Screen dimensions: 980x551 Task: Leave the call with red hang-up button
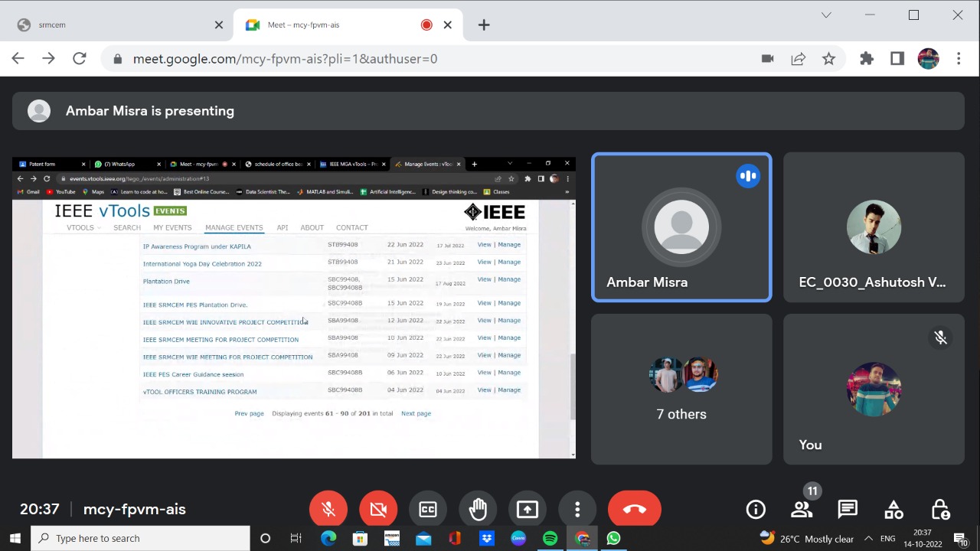coord(634,510)
